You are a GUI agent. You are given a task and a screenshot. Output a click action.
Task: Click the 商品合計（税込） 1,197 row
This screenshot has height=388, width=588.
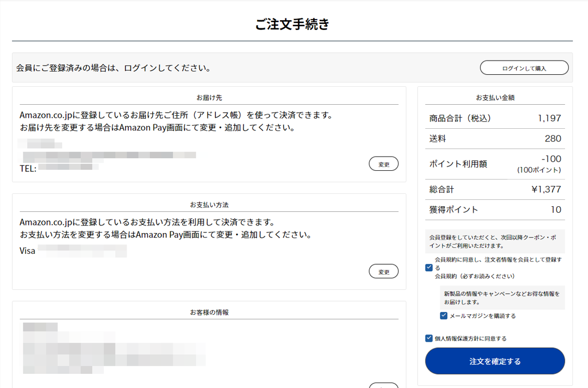tap(495, 117)
